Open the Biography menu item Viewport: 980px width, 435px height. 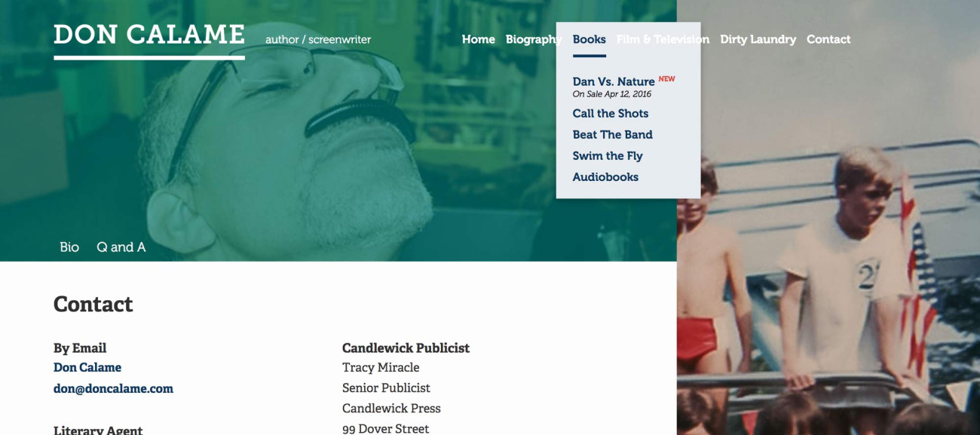click(533, 39)
